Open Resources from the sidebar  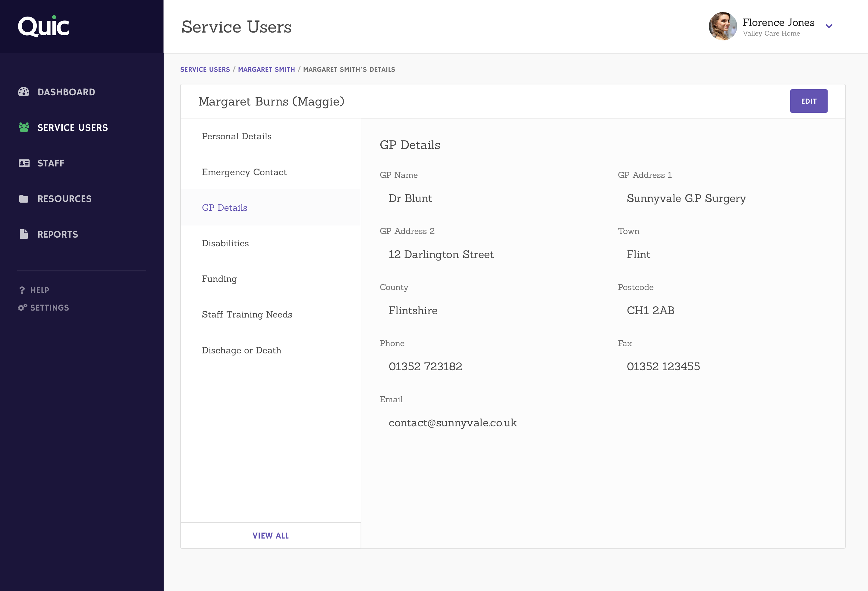coord(64,199)
